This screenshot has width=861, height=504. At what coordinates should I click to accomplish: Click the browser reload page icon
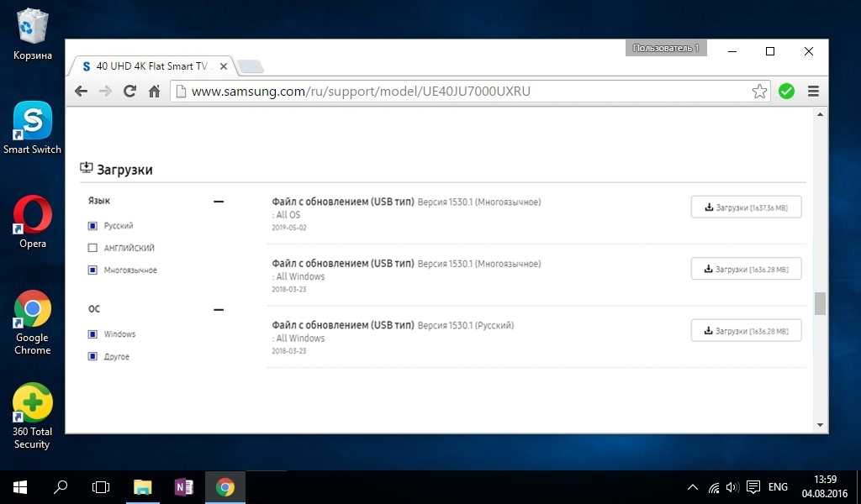(129, 92)
